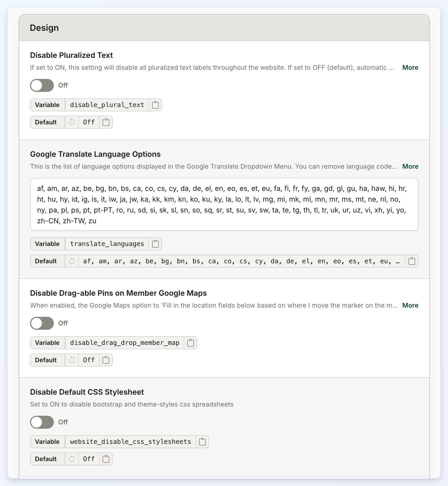The height and width of the screenshot is (486, 448).
Task: Click the truncated default language list text
Action: (242, 261)
